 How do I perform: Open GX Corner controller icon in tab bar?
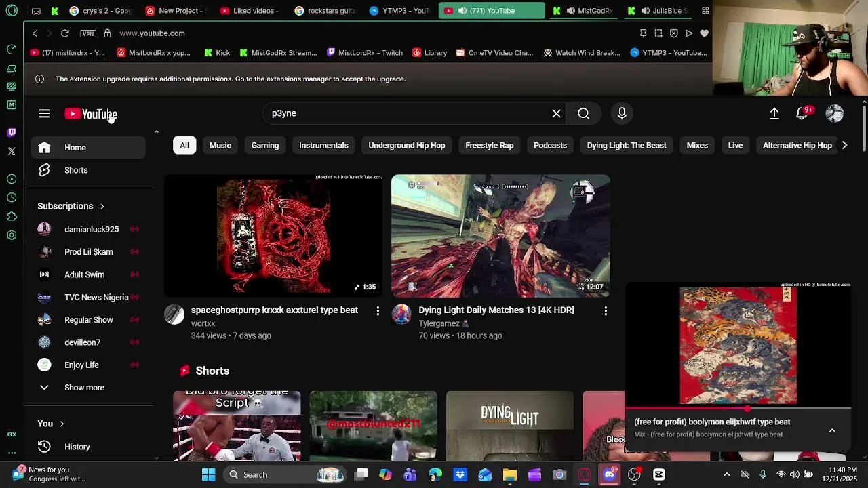click(36, 11)
